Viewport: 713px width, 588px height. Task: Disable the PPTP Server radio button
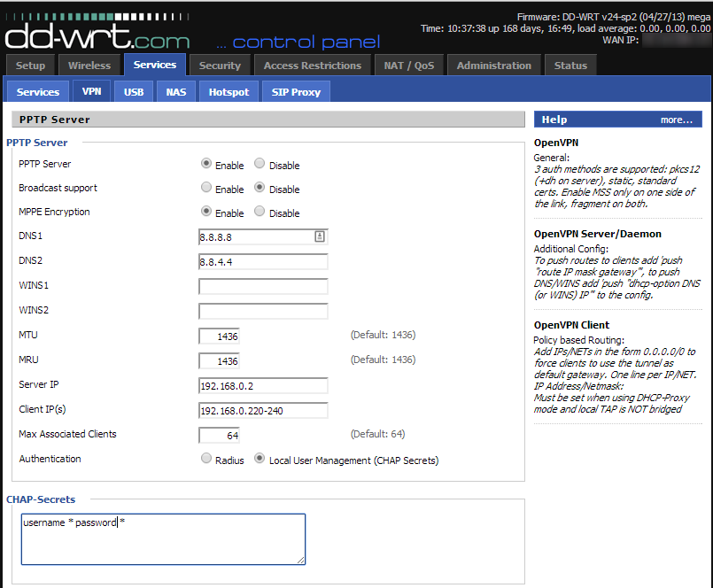260,164
